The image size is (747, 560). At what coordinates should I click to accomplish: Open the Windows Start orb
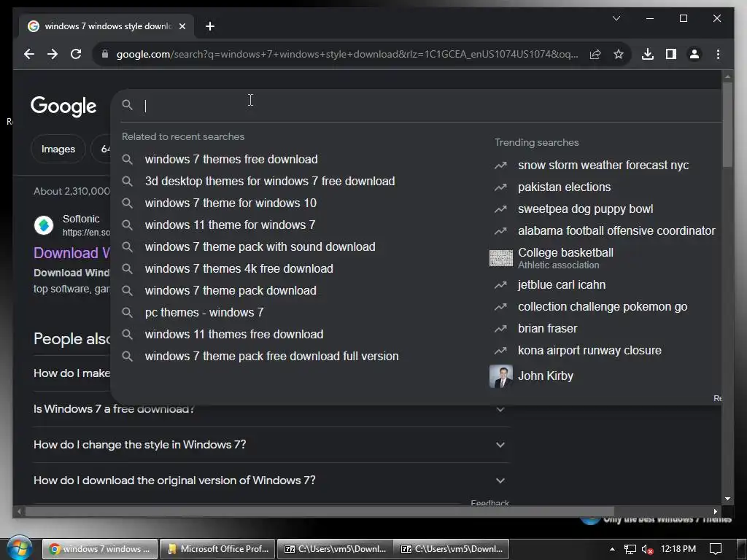tap(19, 548)
